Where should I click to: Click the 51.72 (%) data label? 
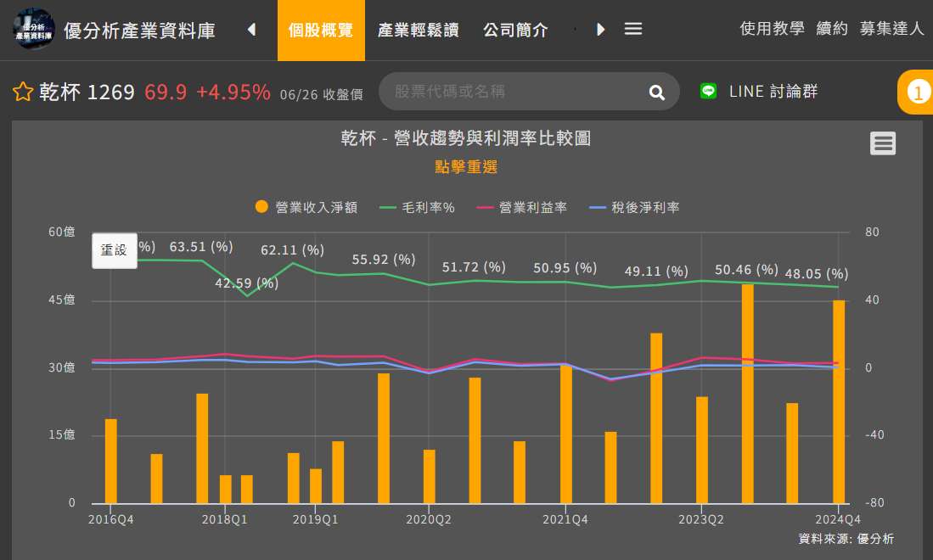[x=474, y=267]
